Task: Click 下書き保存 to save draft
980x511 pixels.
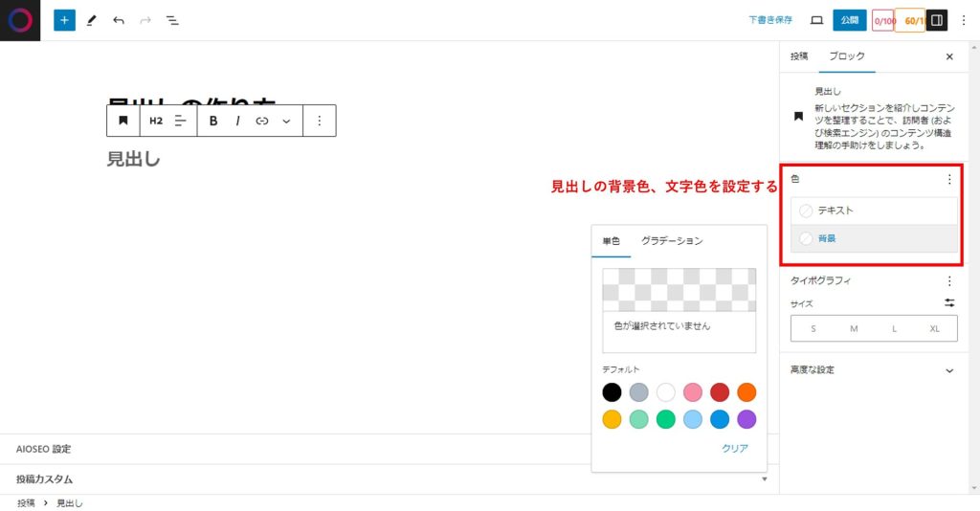Action: click(770, 20)
